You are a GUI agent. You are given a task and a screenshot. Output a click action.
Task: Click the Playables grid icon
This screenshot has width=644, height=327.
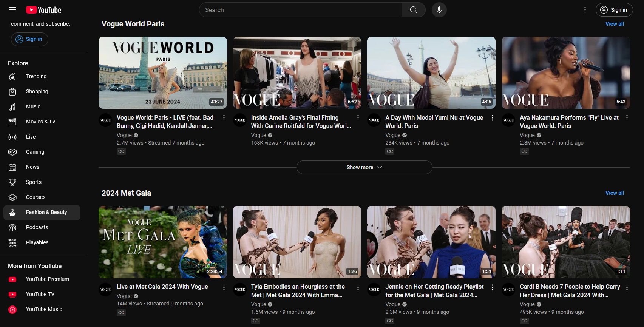pos(12,243)
